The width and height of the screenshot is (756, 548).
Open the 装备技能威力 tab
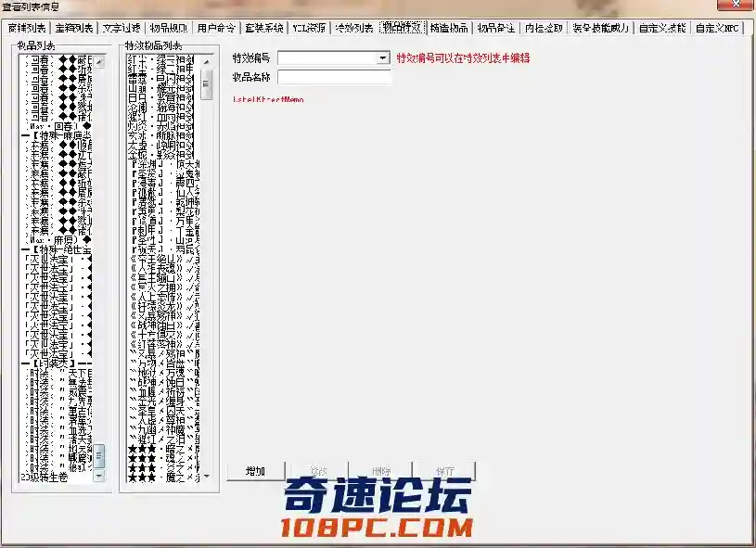coord(601,28)
